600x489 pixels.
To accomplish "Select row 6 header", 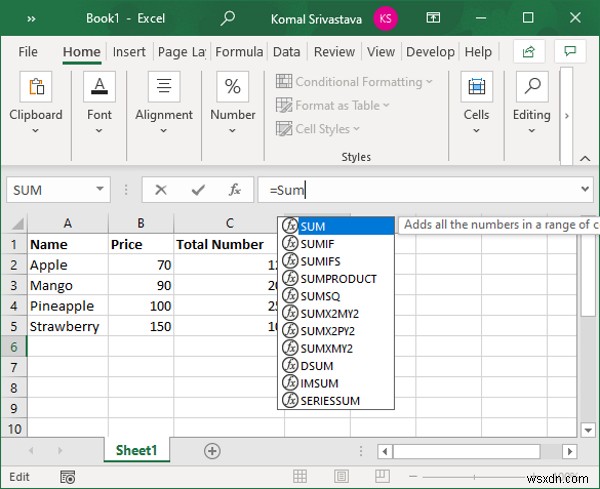I will 14,347.
